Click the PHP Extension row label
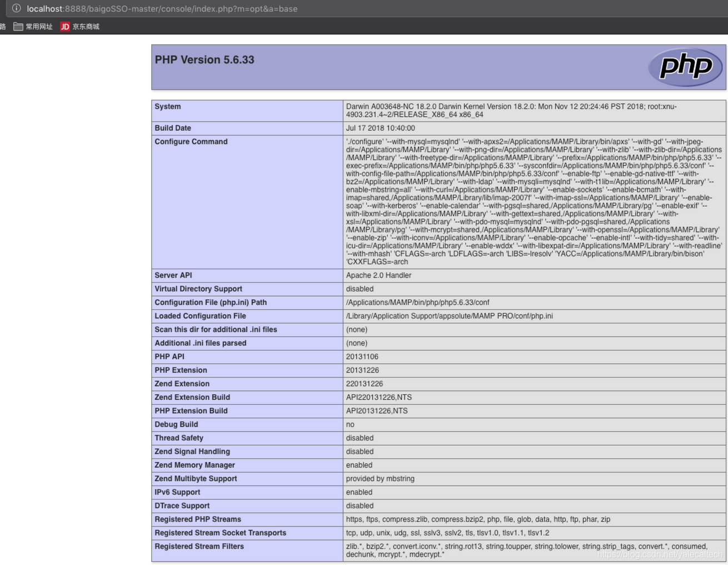Screen dimensions: 728x565 tap(181, 370)
